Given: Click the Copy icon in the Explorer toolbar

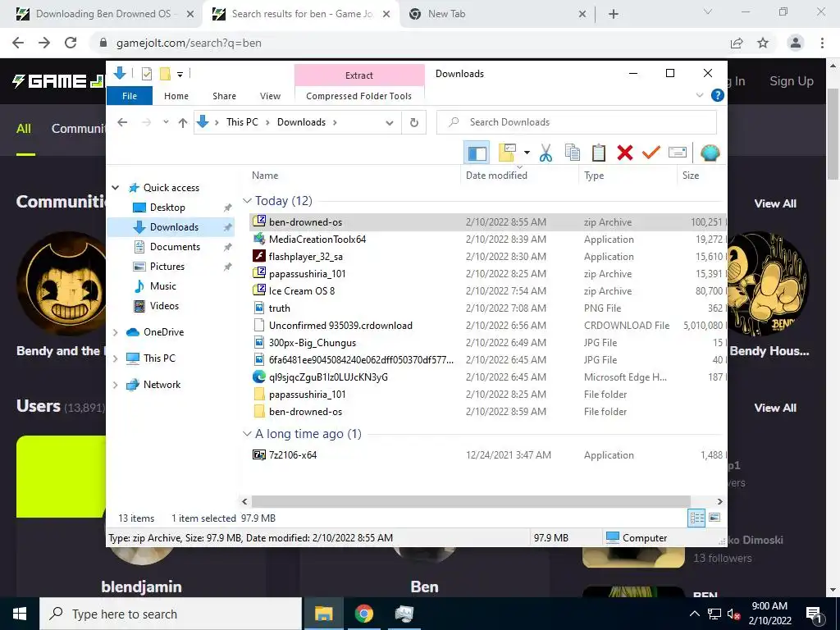Looking at the screenshot, I should click(x=572, y=153).
